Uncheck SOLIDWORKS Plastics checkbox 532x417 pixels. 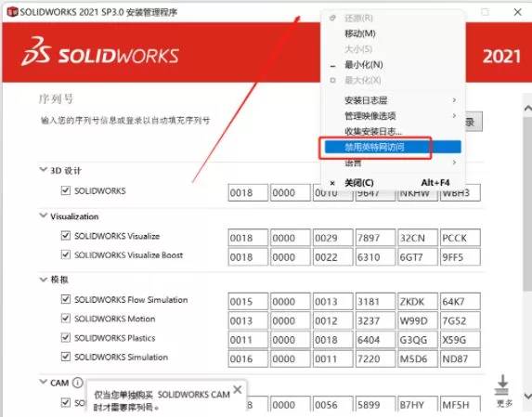pos(66,337)
